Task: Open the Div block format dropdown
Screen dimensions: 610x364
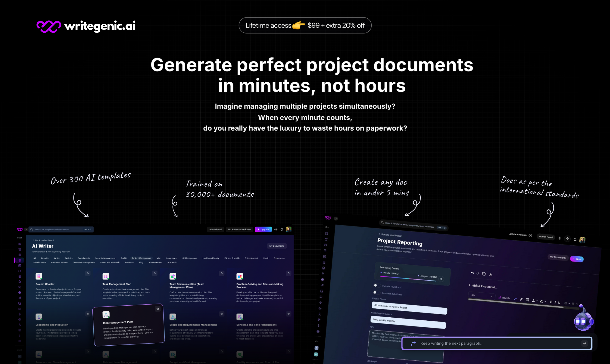Action: [x=482, y=296]
